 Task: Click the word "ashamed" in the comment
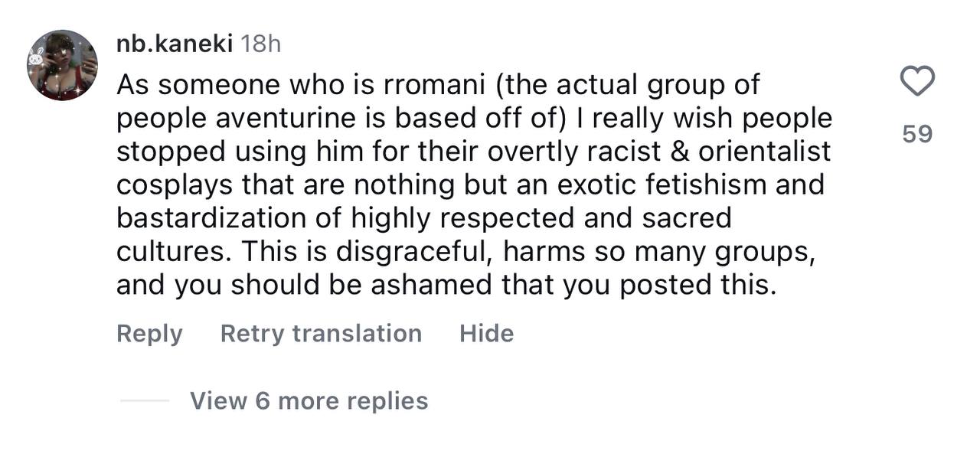pyautogui.click(x=431, y=285)
